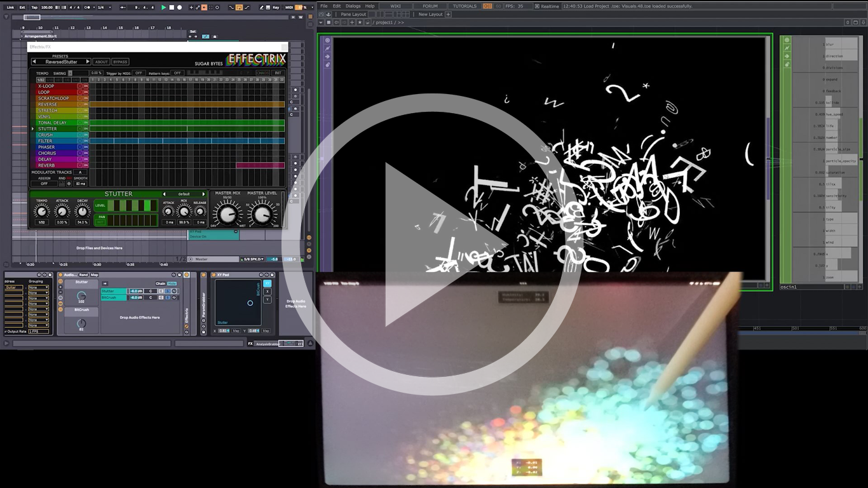
Task: Click the Master Mix knob
Action: click(x=227, y=214)
